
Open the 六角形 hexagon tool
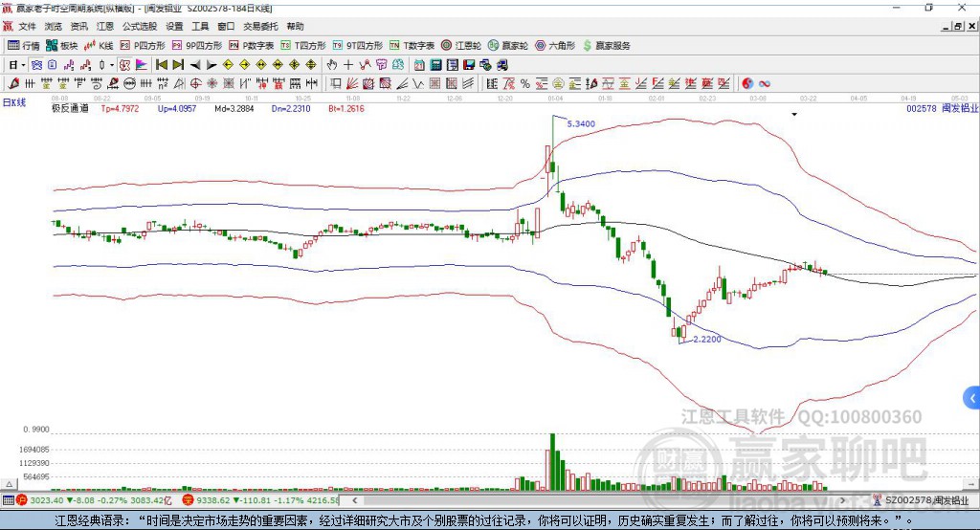tap(556, 46)
